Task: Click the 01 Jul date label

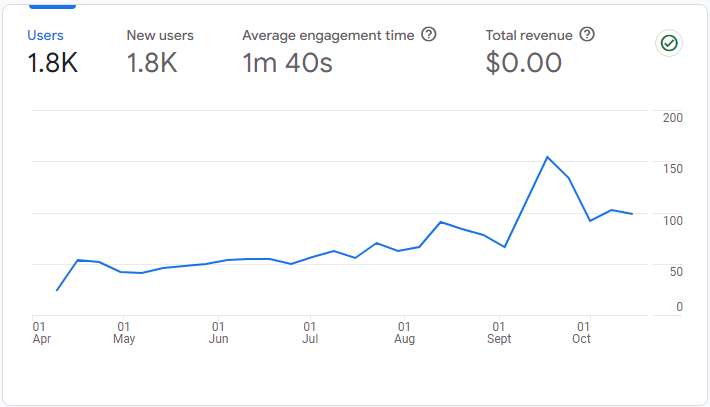Action: (310, 332)
